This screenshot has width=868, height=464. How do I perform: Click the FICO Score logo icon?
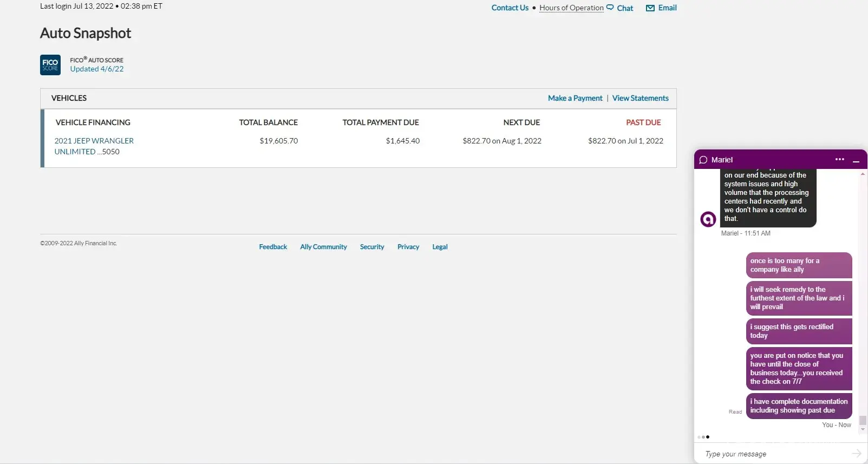pyautogui.click(x=50, y=65)
